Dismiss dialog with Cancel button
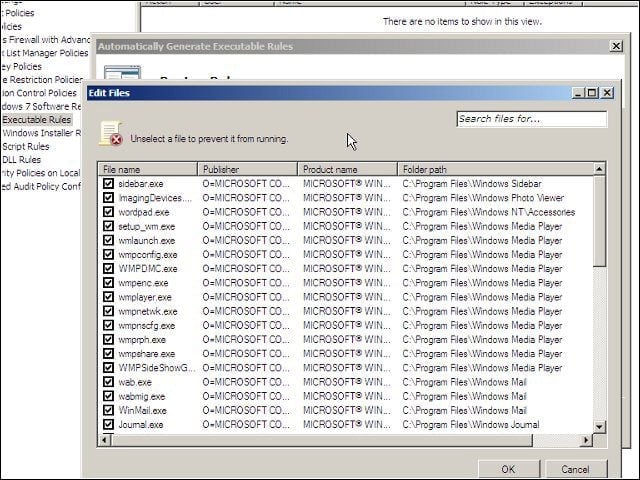This screenshot has width=640, height=480. coord(576,469)
